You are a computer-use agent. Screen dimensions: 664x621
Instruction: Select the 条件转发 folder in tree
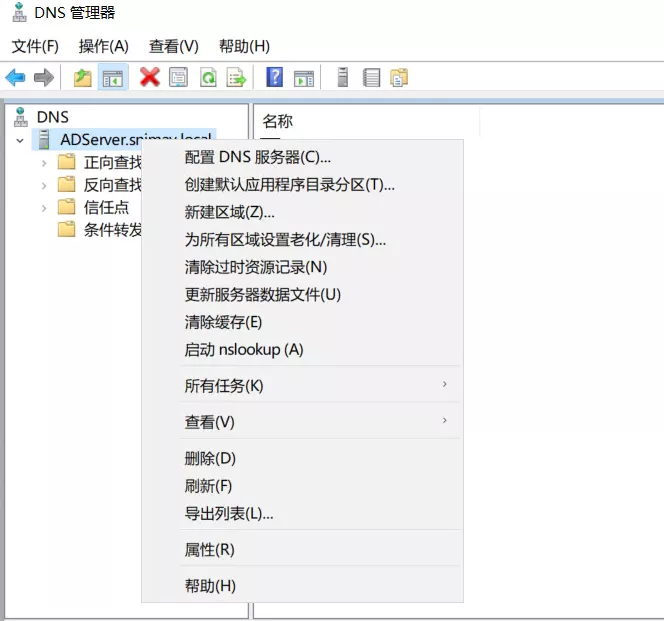[x=110, y=230]
